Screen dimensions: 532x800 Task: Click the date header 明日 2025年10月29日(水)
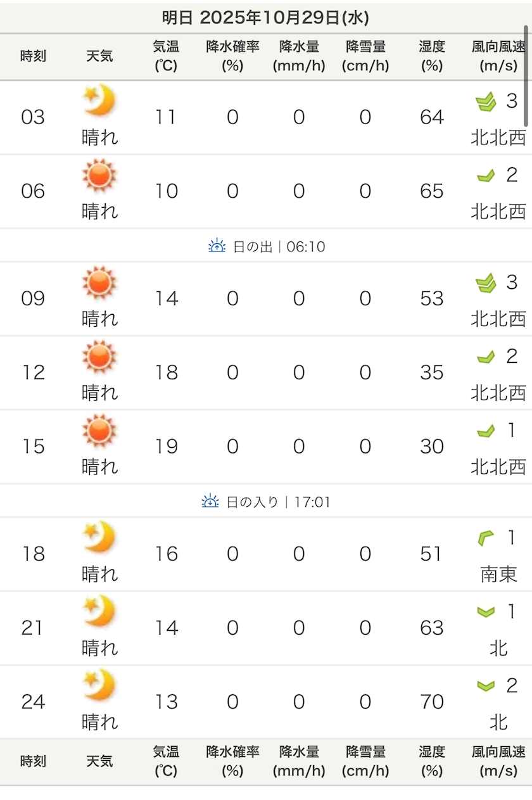pos(265,17)
